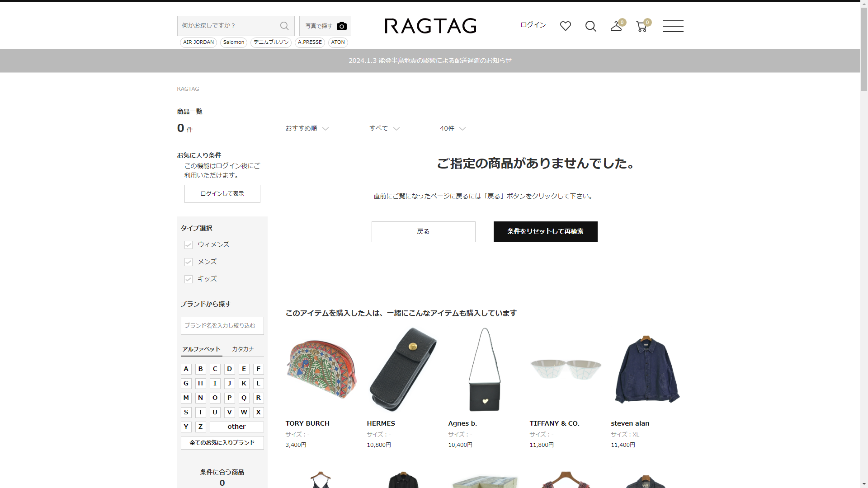Screen dimensions: 868x488
Task: Select アルファベット brand tab
Action: click(x=201, y=349)
